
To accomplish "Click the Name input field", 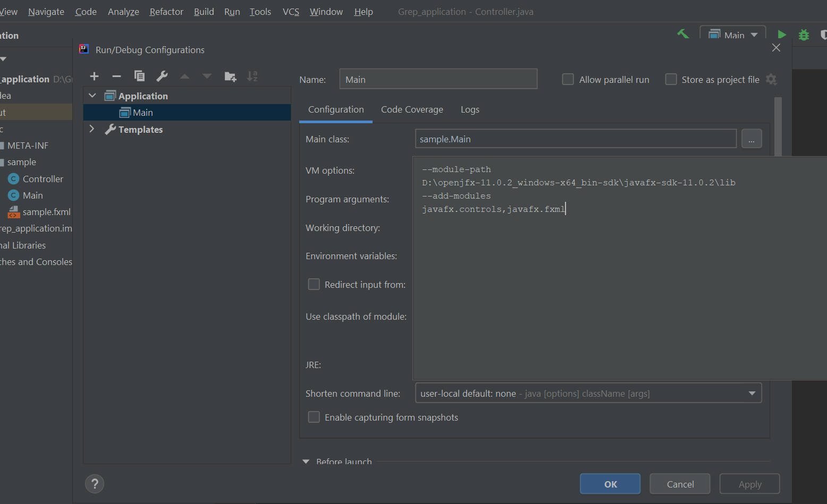I will pyautogui.click(x=438, y=79).
